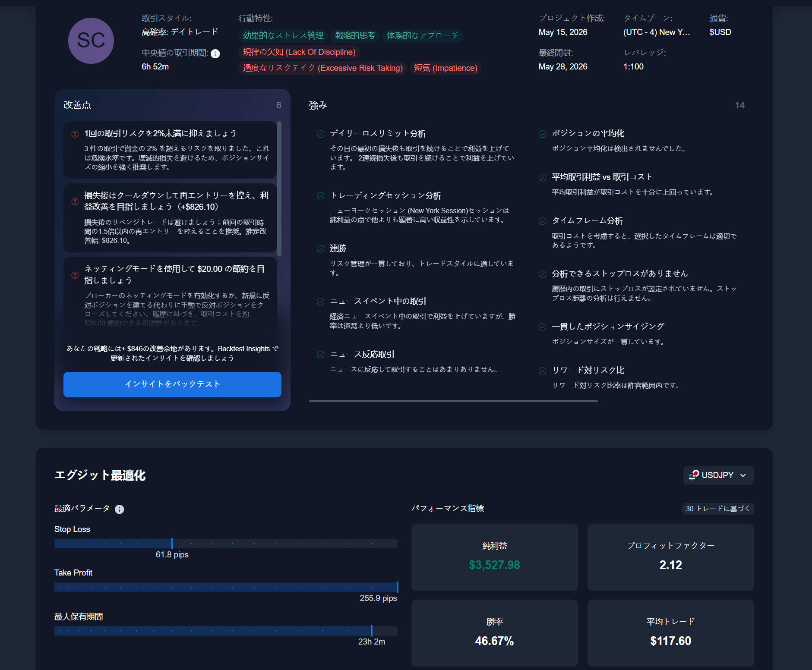Click the 戦略的思考 trait tag
Viewport: 812px width, 670px height.
coord(355,35)
